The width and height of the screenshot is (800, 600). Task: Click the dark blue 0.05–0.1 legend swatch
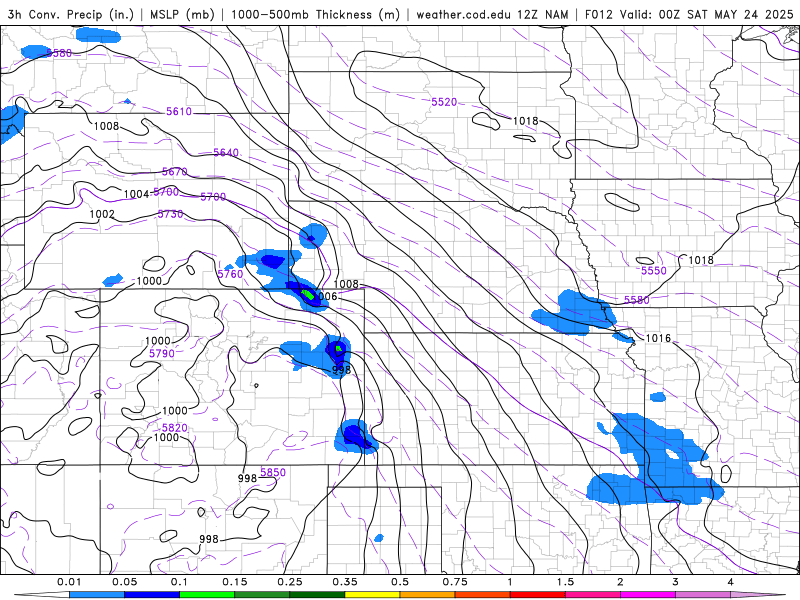point(152,595)
